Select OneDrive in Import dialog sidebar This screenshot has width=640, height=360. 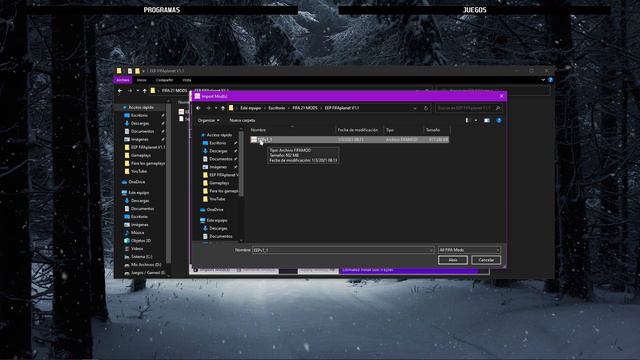coord(215,209)
